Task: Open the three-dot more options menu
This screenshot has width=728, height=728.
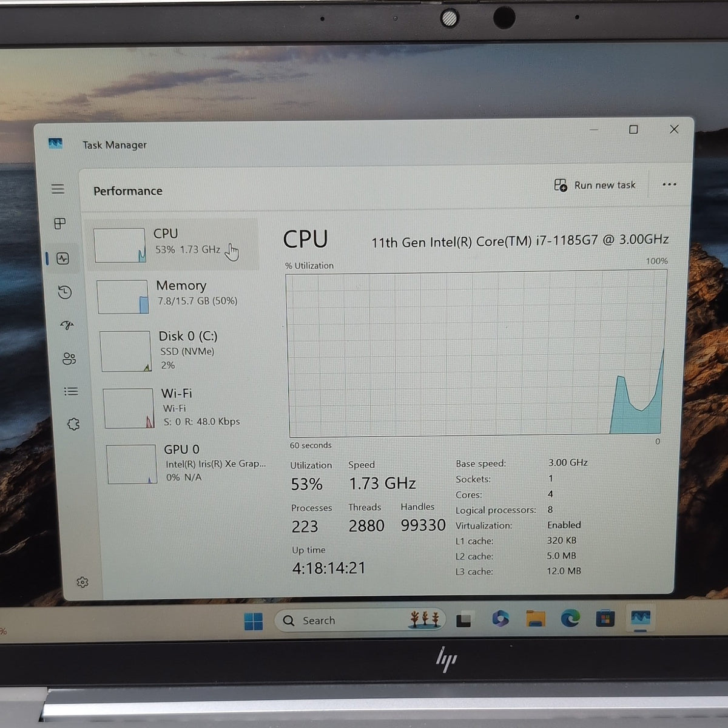Action: 669,184
